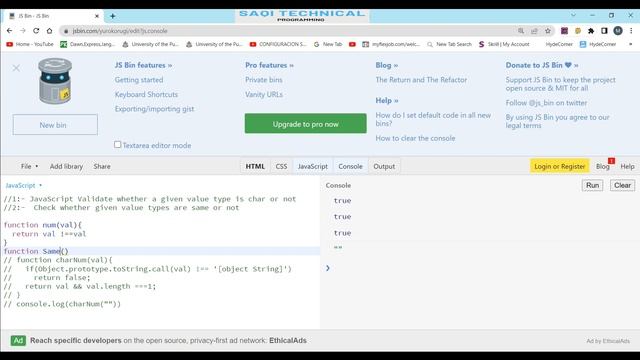Close the JS Bin browser tab
The image size is (640, 360).
pos(97,16)
